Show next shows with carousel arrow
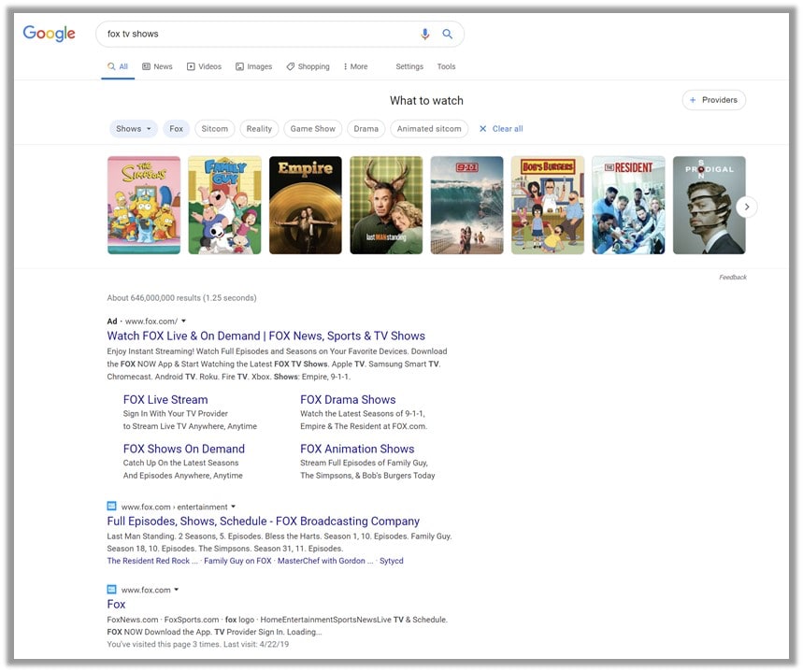Image resolution: width=803 pixels, height=672 pixels. pos(747,207)
